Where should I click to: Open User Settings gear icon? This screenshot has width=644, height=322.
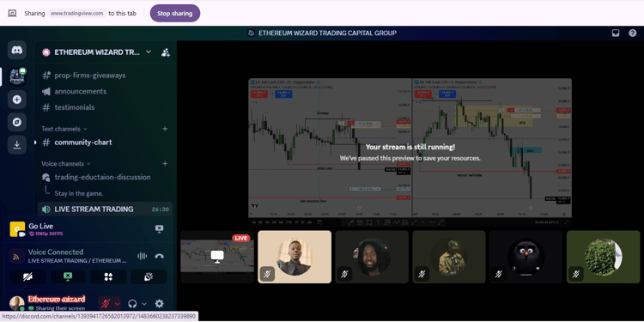(x=160, y=303)
